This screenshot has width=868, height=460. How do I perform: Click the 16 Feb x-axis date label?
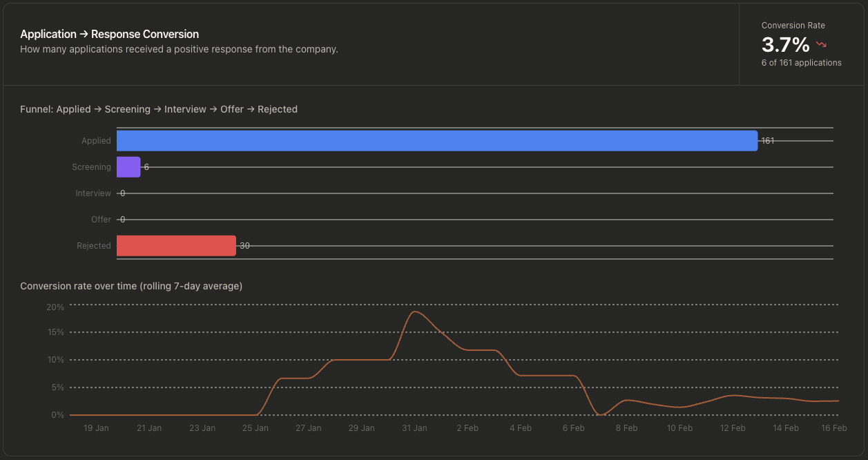pos(834,428)
